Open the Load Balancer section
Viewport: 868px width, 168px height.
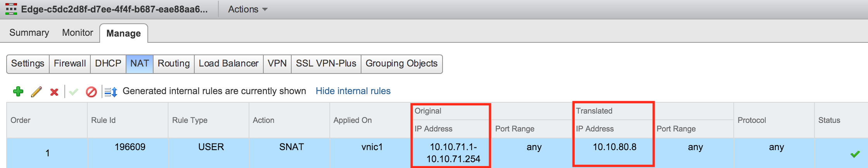pyautogui.click(x=228, y=63)
